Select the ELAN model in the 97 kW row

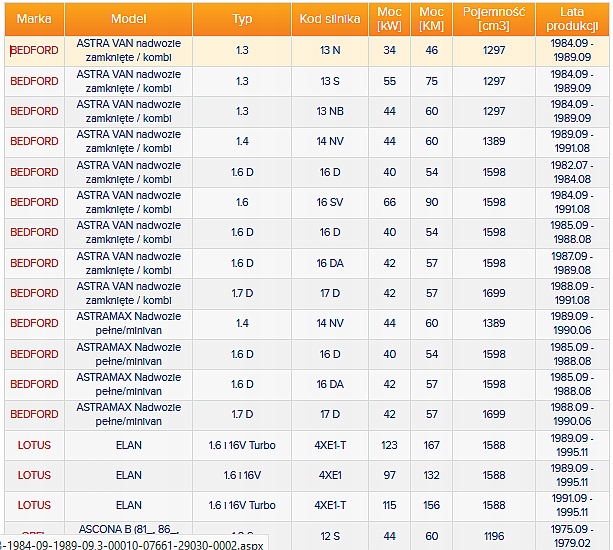pyautogui.click(x=129, y=475)
